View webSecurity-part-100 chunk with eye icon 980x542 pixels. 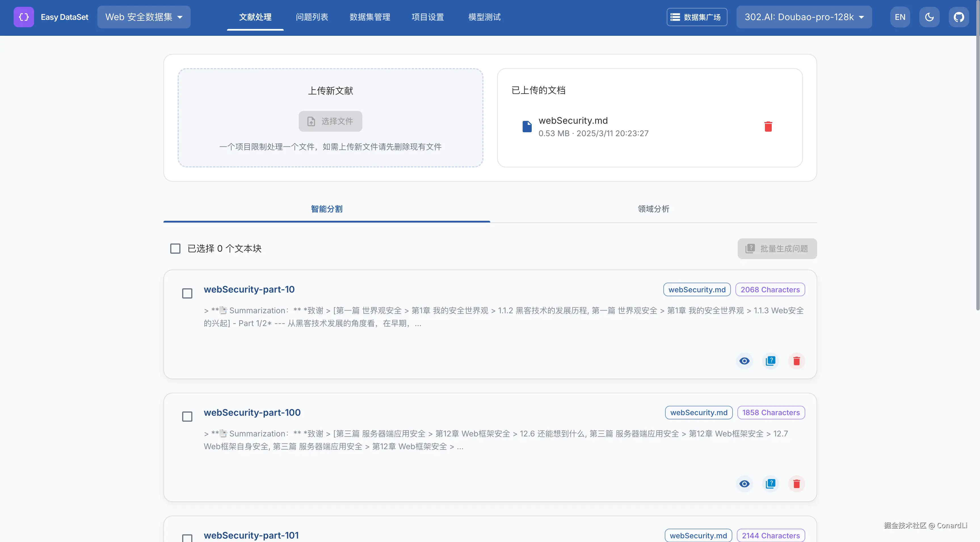click(x=744, y=483)
